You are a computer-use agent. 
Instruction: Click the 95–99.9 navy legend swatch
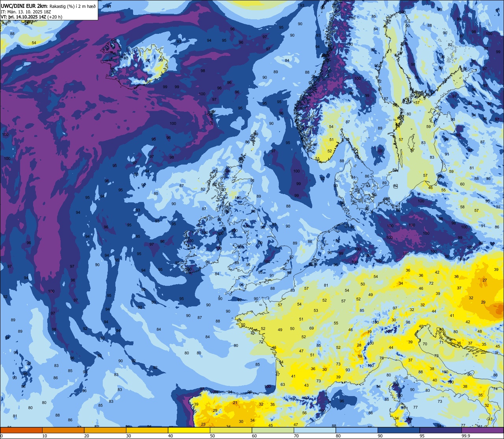(440, 430)
